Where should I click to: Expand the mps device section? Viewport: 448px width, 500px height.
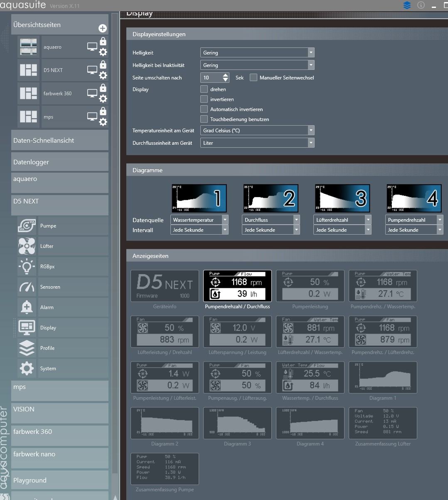pos(60,391)
